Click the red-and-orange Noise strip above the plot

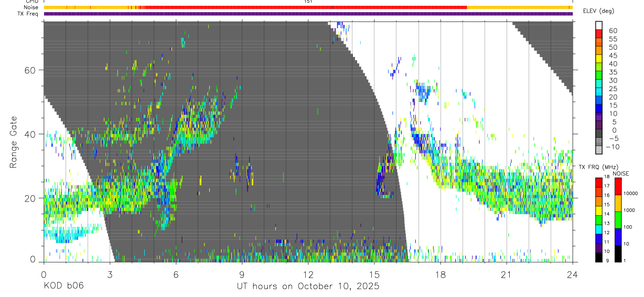pyautogui.click(x=308, y=7)
